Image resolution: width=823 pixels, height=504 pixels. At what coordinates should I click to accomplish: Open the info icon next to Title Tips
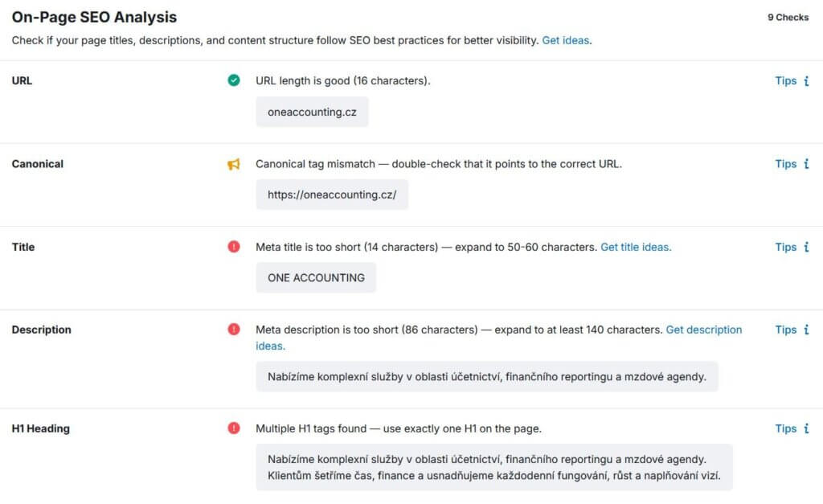click(x=808, y=247)
